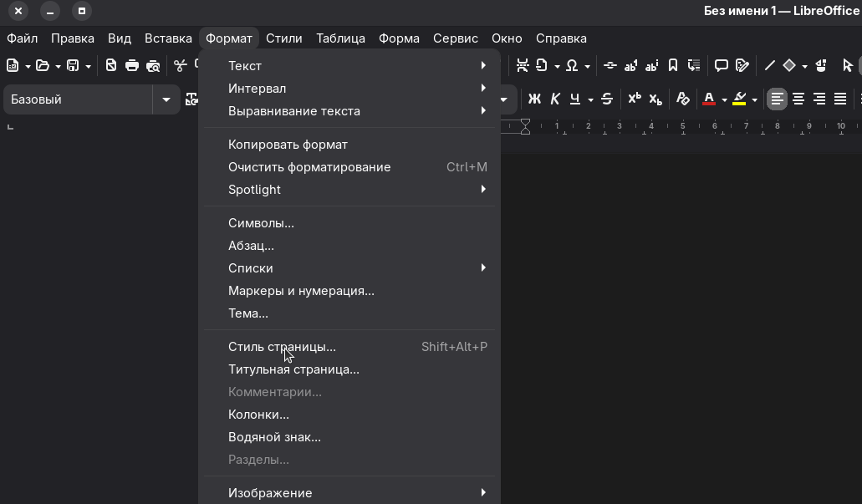Insert a comment using the speech bubble icon
The height and width of the screenshot is (504, 862).
[x=721, y=65]
